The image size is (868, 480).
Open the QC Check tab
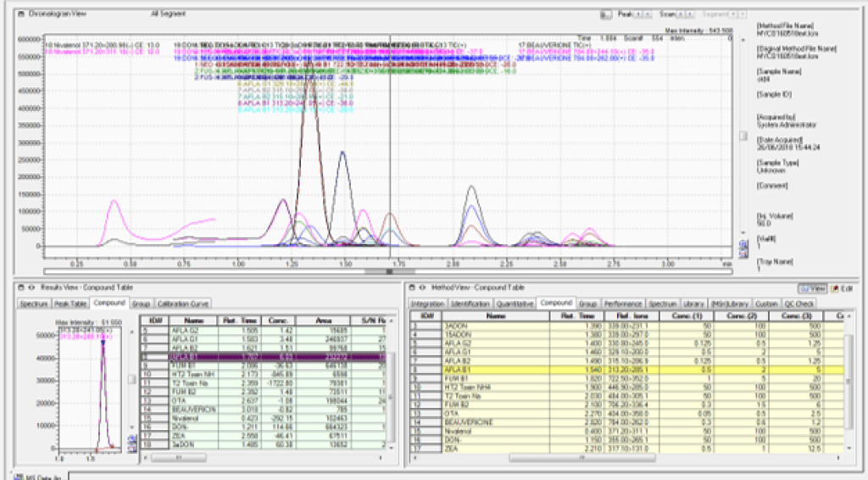point(798,303)
